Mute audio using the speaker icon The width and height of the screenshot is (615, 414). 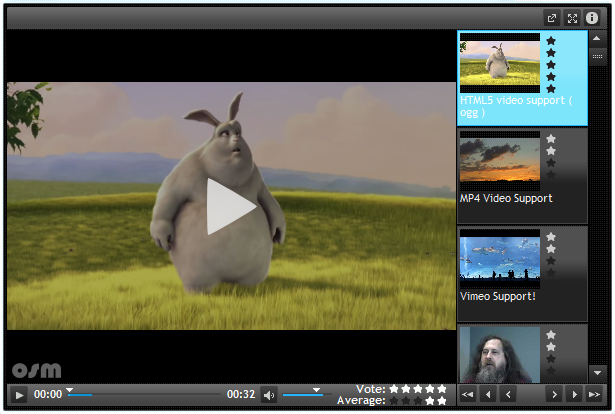(x=269, y=395)
